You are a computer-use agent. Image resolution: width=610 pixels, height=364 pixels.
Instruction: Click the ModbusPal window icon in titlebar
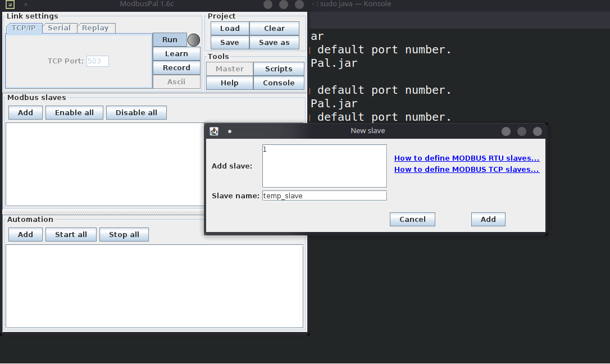[10, 4]
